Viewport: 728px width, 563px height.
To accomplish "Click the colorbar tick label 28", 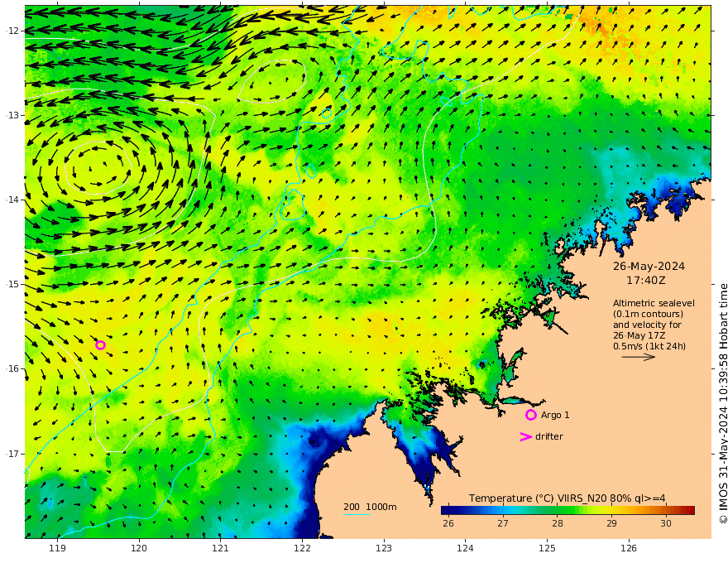I will [x=557, y=523].
